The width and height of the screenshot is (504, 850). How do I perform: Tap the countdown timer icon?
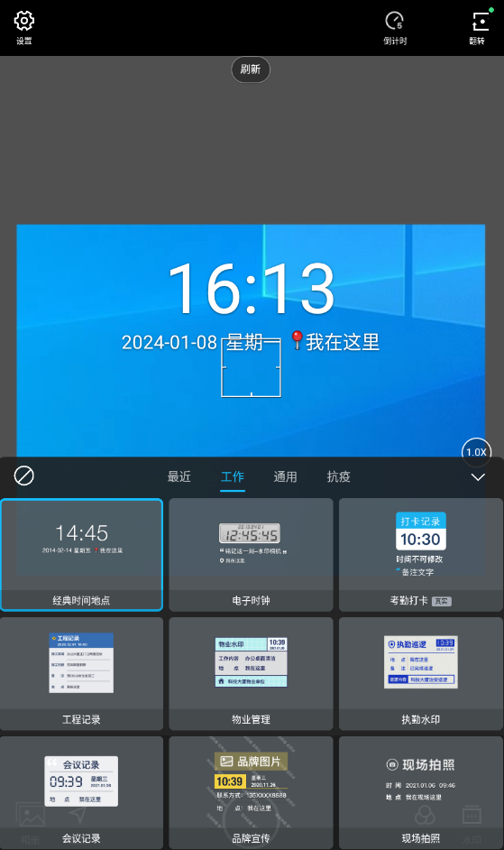395,21
